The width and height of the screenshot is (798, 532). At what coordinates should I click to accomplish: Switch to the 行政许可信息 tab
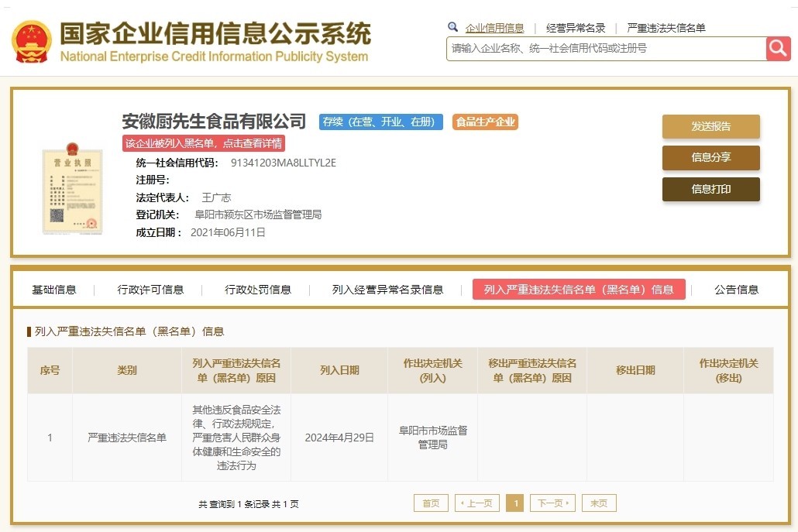coord(150,290)
